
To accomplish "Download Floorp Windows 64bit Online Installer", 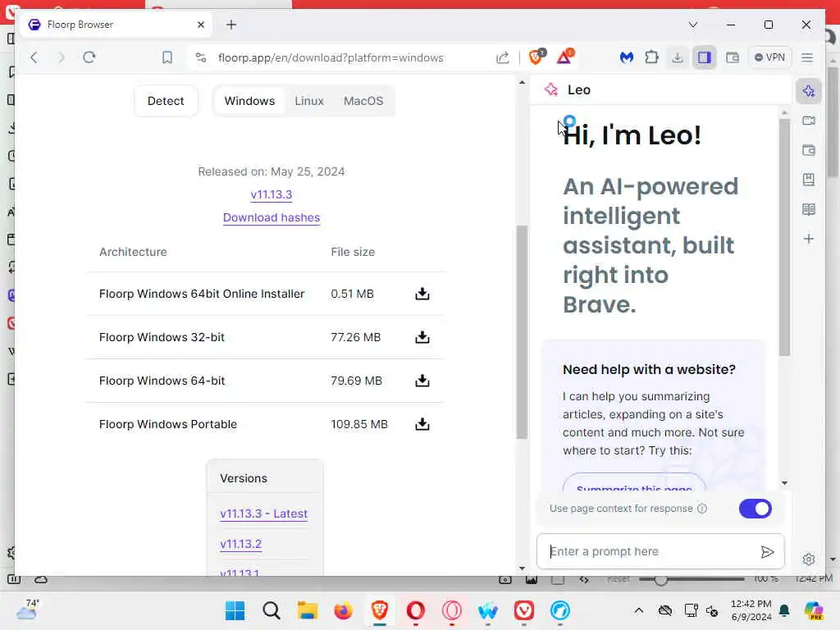I will pos(422,294).
